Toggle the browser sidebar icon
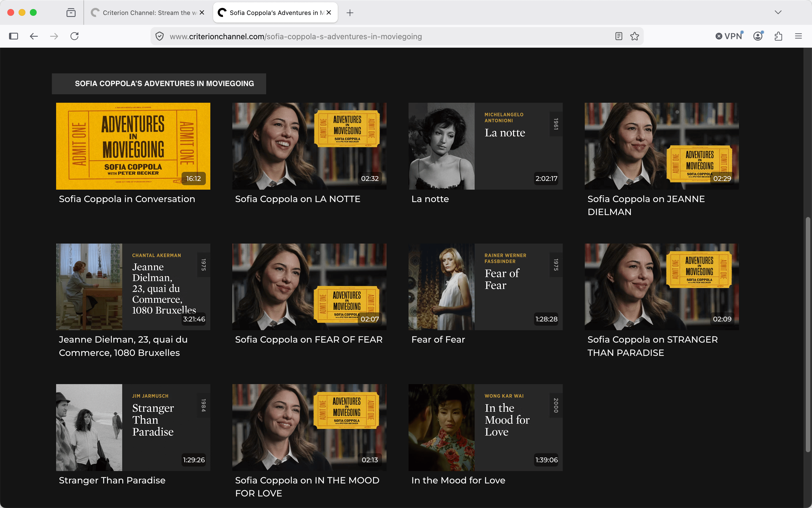 [14, 36]
